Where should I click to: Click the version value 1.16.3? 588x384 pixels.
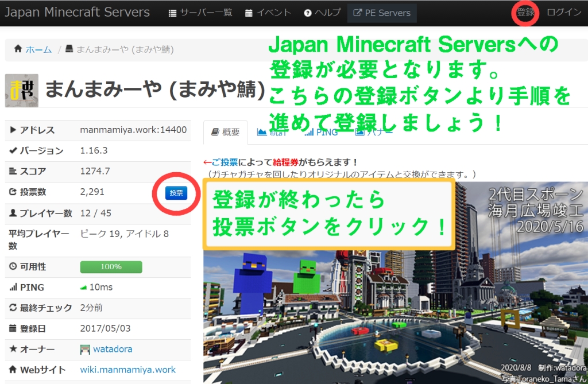94,150
